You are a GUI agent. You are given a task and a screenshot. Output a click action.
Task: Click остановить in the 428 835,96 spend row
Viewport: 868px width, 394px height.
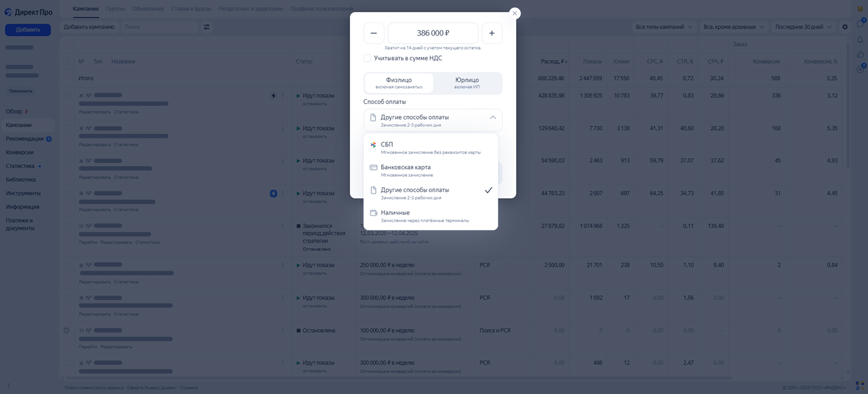pyautogui.click(x=315, y=104)
